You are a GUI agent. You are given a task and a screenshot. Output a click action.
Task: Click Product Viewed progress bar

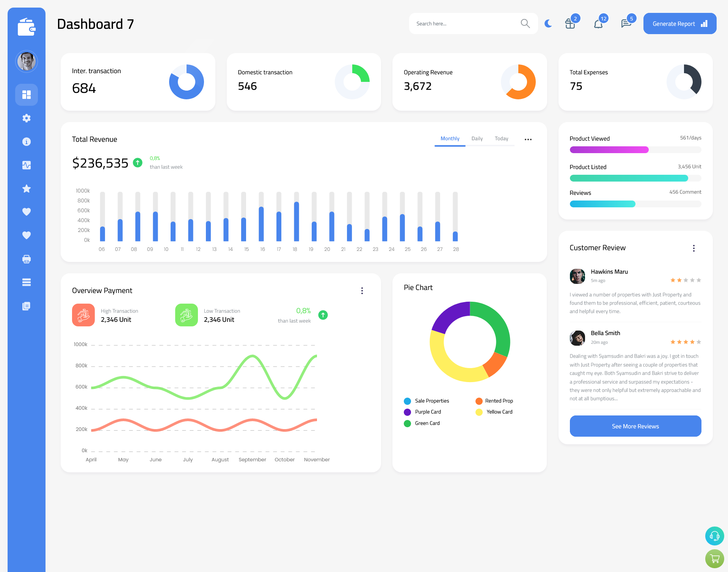[x=635, y=149]
